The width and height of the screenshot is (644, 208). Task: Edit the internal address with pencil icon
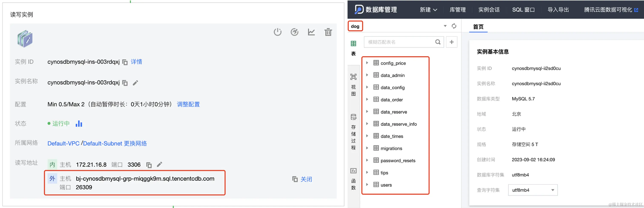(160, 164)
